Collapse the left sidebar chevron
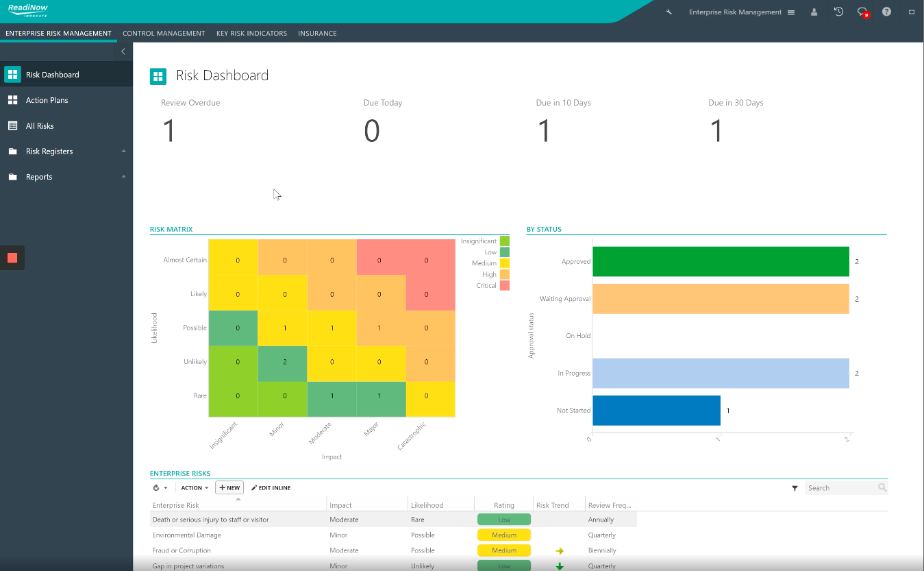Screen dimensions: 924x571 [x=123, y=51]
